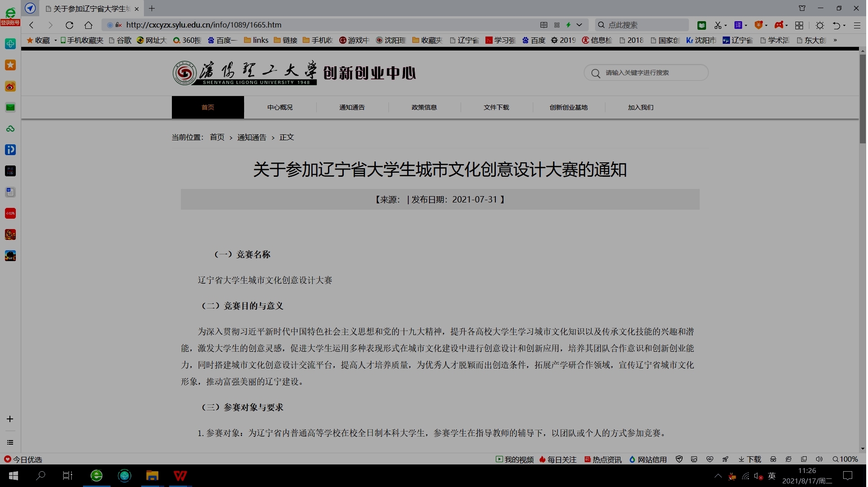Viewport: 868px width, 487px height.
Task: Check 网站信用 site credibility
Action: 648,459
